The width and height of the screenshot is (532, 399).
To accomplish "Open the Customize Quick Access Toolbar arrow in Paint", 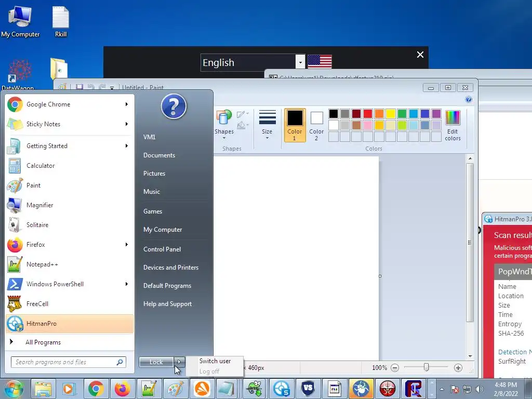I will tap(112, 87).
